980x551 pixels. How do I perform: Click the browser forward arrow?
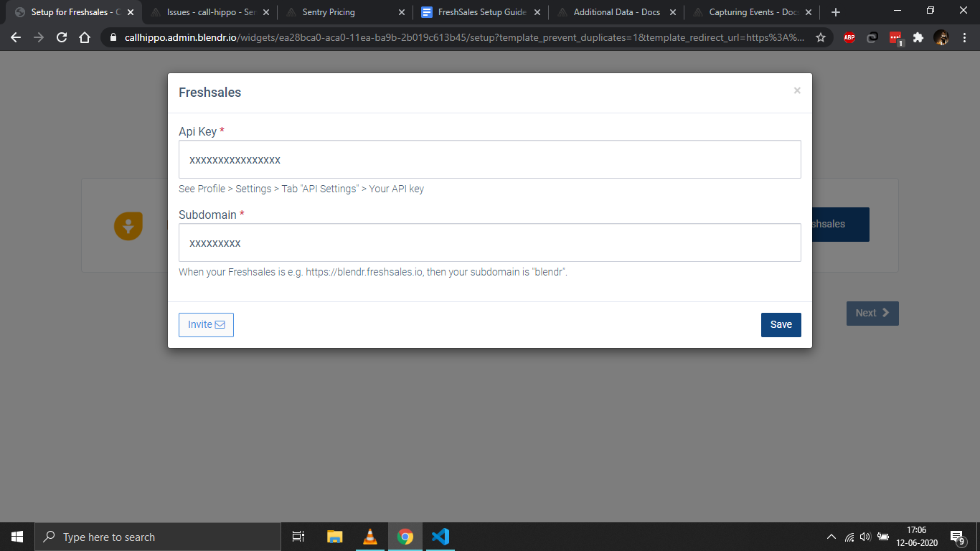coord(39,38)
